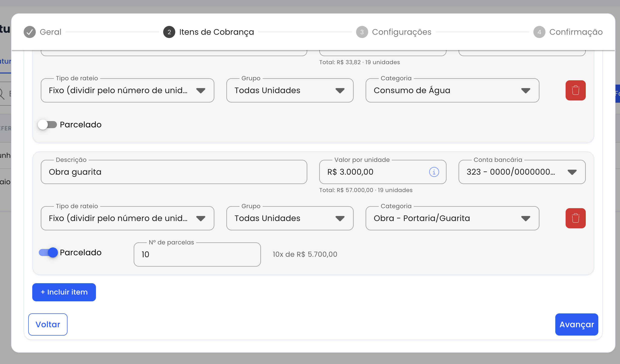The image size is (620, 364).
Task: Click text 10x de R$ 5.700,00
Action: (x=305, y=254)
